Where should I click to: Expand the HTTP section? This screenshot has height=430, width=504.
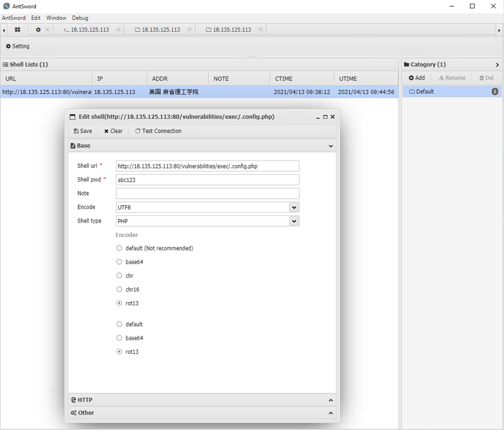[331, 400]
